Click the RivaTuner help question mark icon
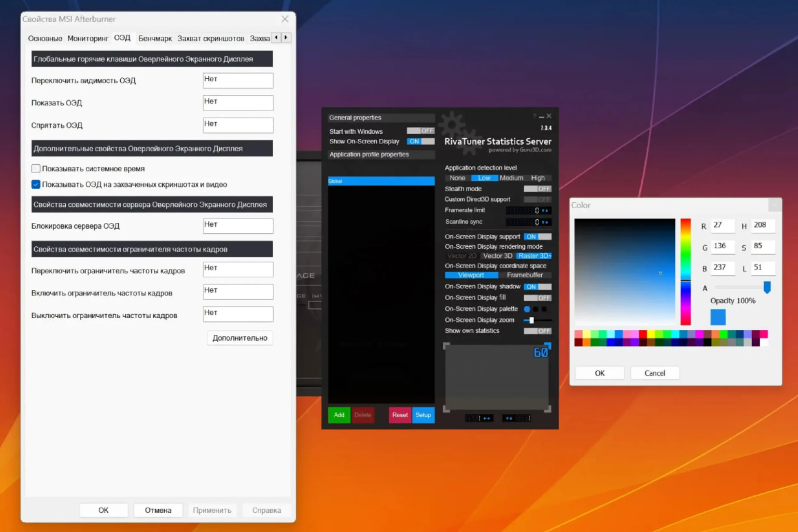The image size is (798, 532). click(x=534, y=116)
